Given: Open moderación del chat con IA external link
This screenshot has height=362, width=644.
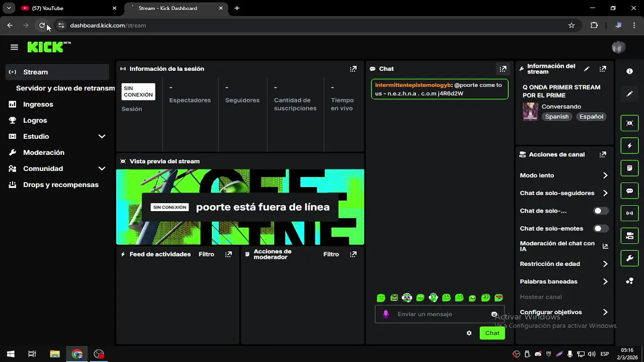Looking at the screenshot, I should click(605, 246).
